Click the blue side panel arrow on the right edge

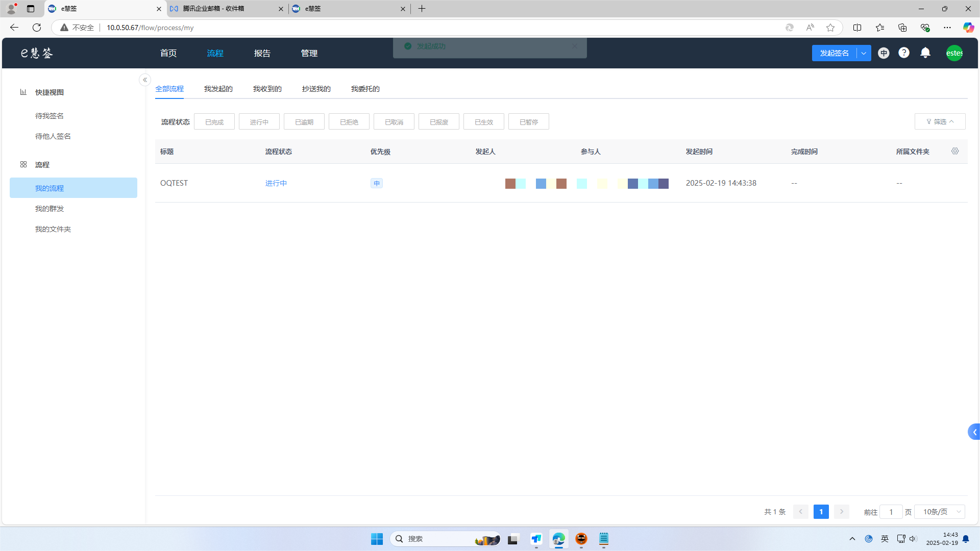[974, 432]
